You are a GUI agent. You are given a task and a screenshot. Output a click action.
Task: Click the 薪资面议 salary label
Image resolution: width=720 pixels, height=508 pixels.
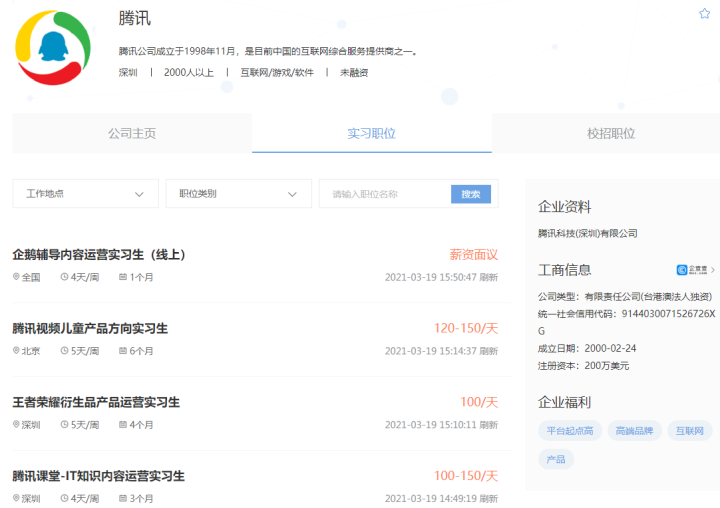tap(473, 254)
